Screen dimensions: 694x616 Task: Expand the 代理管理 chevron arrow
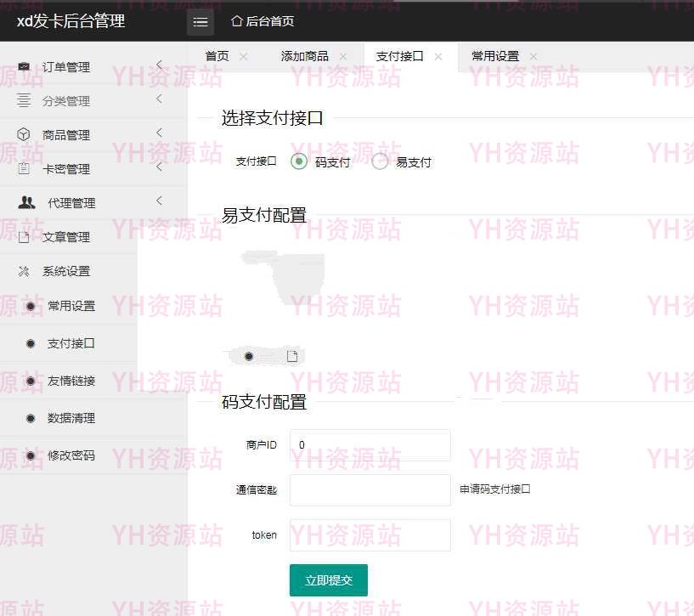point(159,201)
